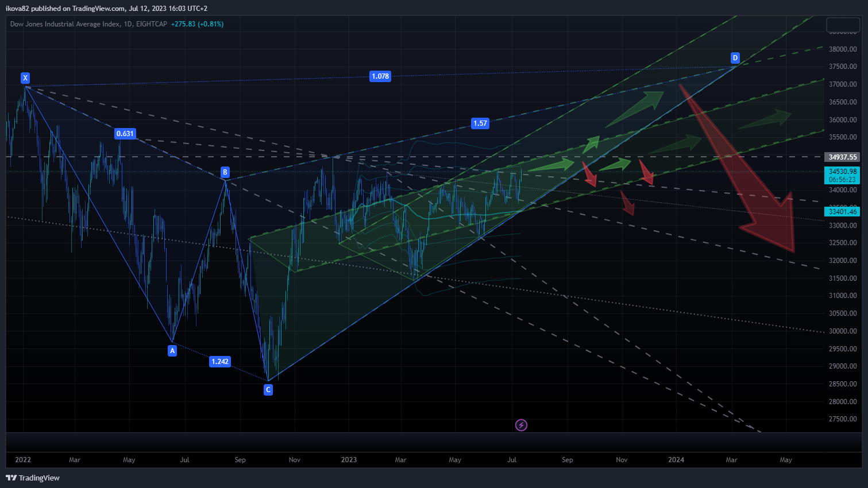This screenshot has height=488, width=868.
Task: Click the 2024 label on time axis
Action: point(676,460)
